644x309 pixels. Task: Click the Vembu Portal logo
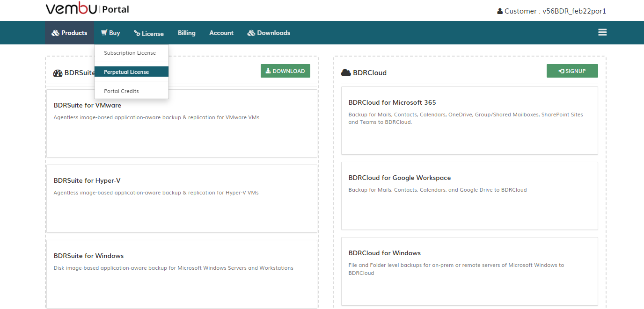[87, 9]
